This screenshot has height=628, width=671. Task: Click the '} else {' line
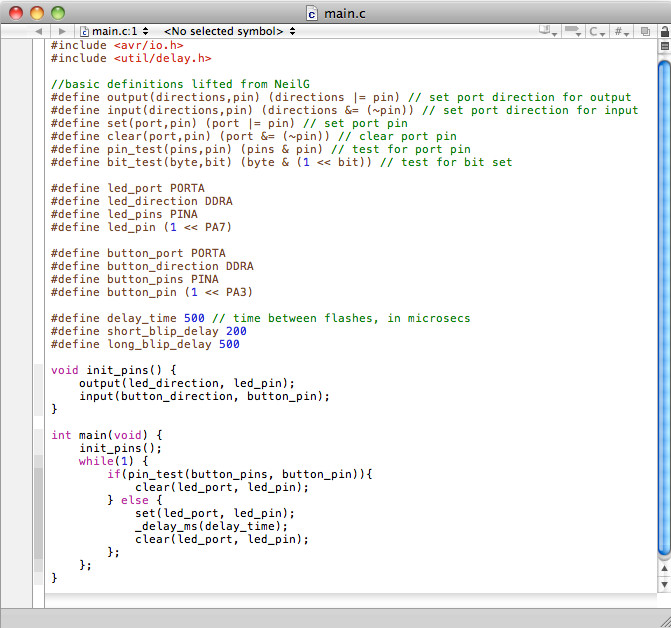coord(135,500)
